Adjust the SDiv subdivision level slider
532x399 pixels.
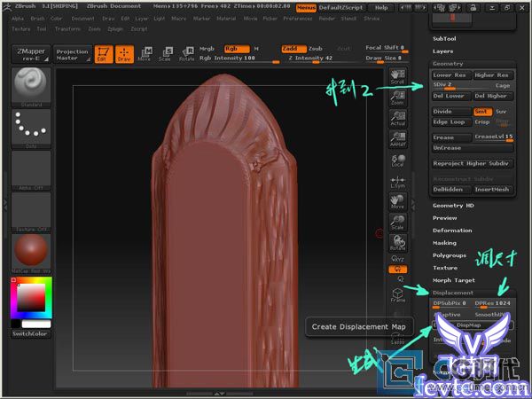[462, 85]
